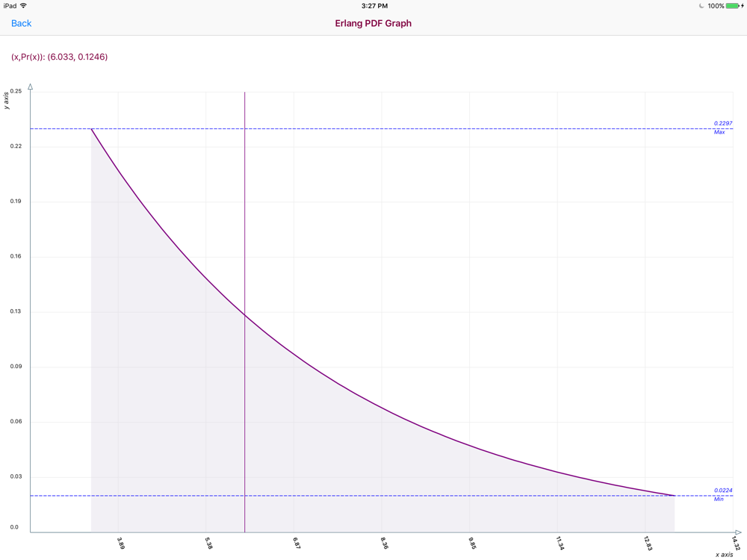747x560 pixels.
Task: Tap the x-axis tick label 11.34
Action: pos(560,544)
